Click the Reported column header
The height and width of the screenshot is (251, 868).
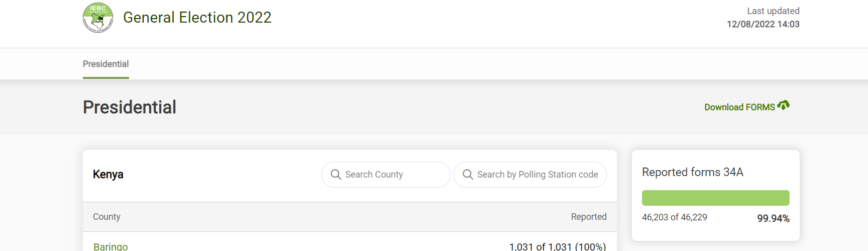(x=588, y=217)
